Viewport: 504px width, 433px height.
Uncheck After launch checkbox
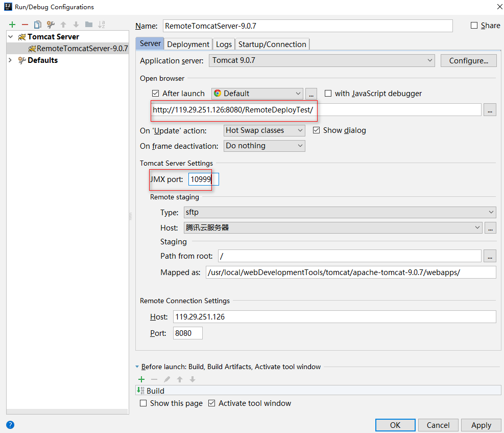156,93
